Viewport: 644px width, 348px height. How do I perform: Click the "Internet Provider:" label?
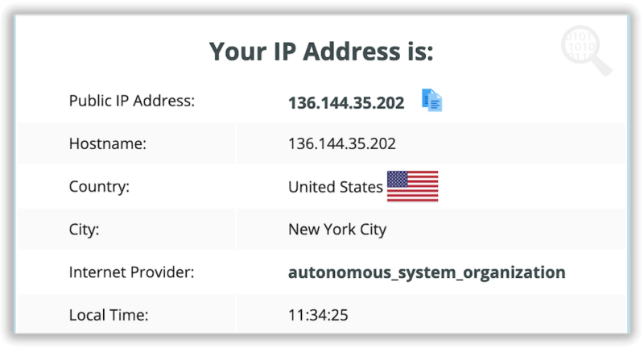131,272
